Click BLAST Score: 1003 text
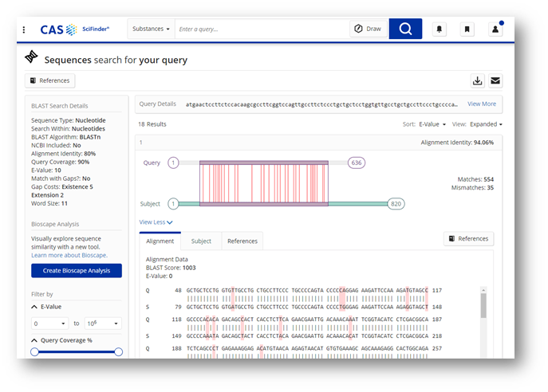This screenshot has height=392, width=548. point(171,268)
